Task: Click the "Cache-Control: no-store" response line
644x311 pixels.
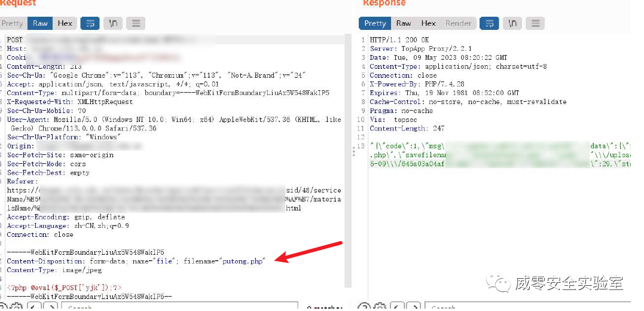Action: [468, 102]
